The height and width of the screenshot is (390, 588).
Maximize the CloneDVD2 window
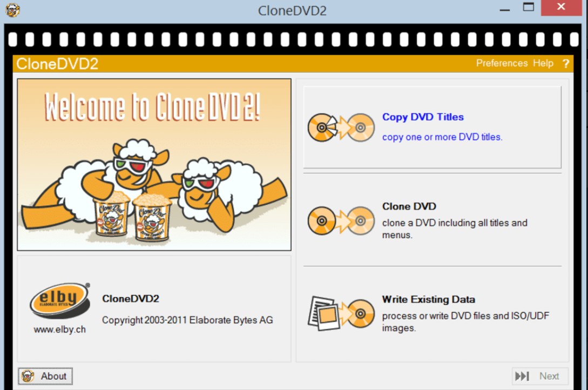(x=529, y=7)
